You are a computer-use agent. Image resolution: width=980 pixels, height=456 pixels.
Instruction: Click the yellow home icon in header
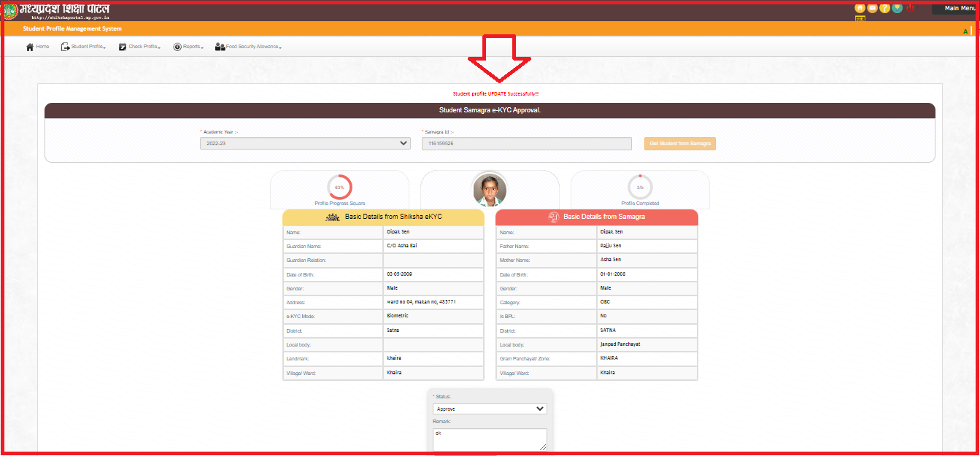pos(860,8)
